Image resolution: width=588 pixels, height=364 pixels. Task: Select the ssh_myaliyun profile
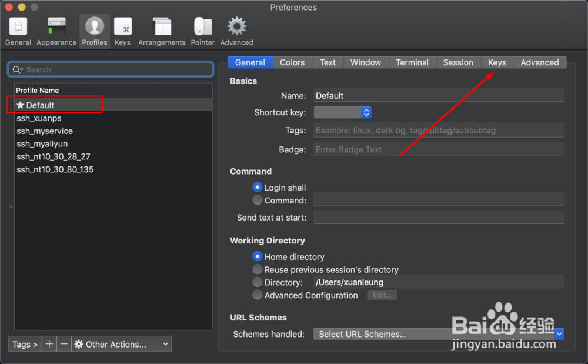42,144
